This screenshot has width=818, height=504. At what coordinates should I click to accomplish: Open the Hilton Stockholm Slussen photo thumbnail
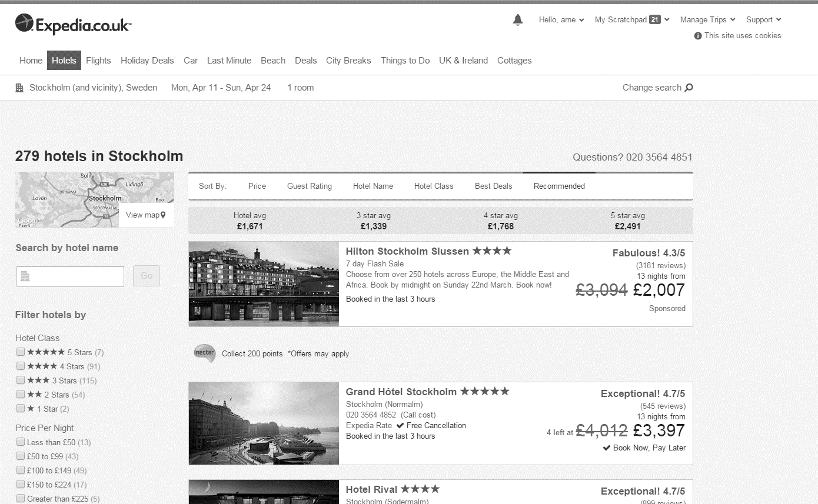264,284
